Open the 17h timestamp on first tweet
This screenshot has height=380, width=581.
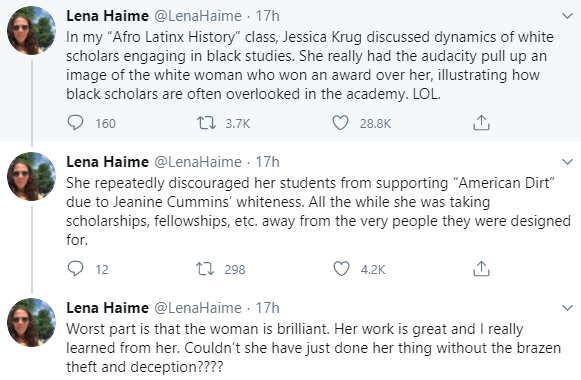[x=268, y=16]
